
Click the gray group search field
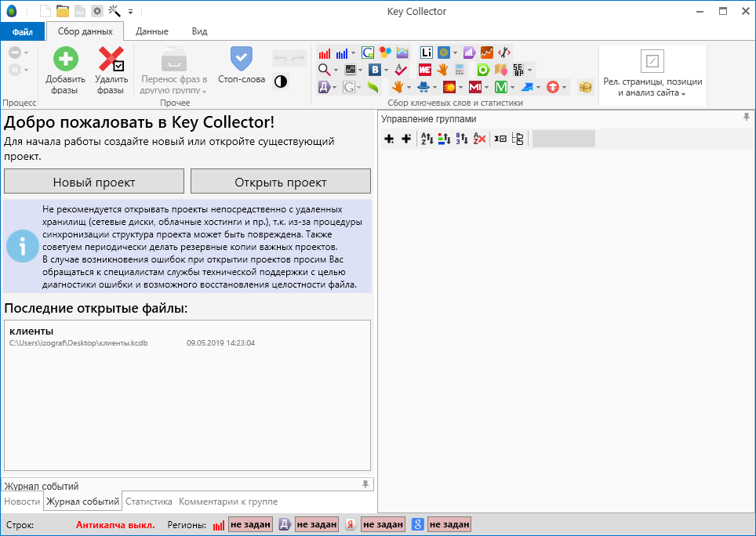click(x=563, y=139)
